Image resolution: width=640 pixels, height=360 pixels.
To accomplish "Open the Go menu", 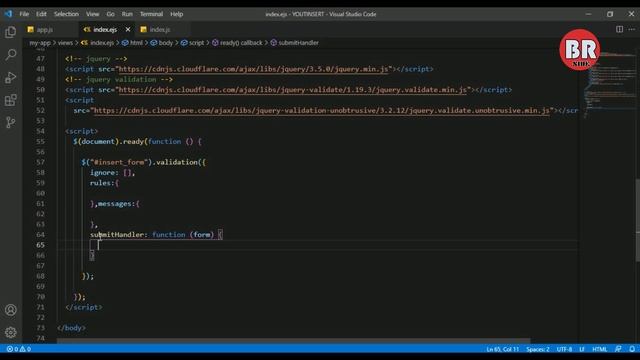I will click(111, 14).
